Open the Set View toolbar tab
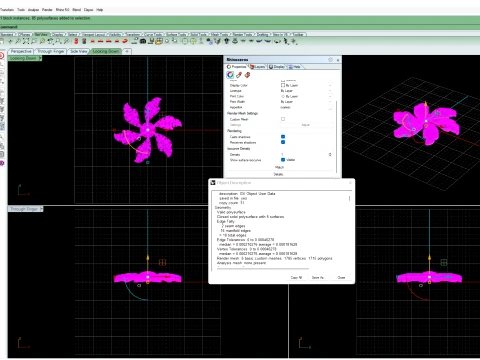Screen dimensions: 480x360 (x=41, y=34)
